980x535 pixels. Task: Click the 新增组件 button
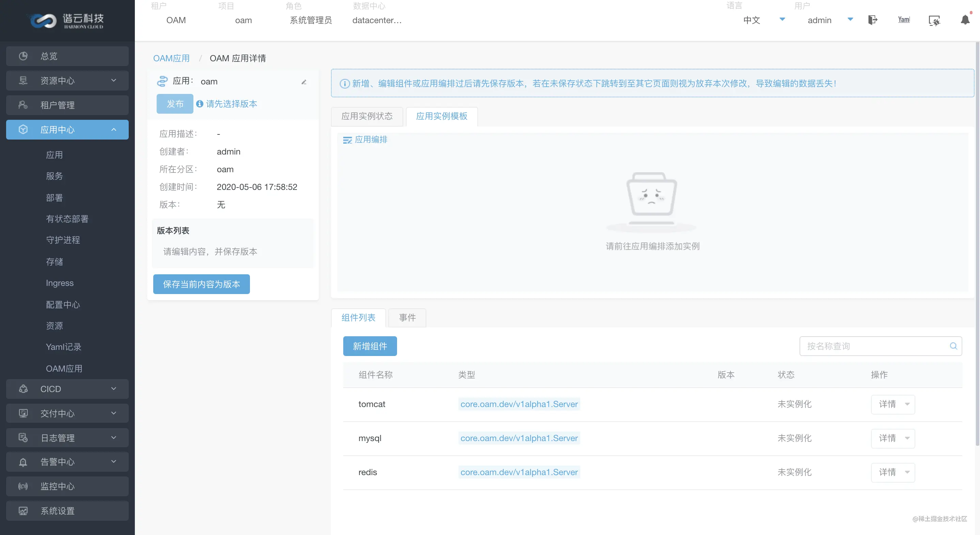point(370,346)
